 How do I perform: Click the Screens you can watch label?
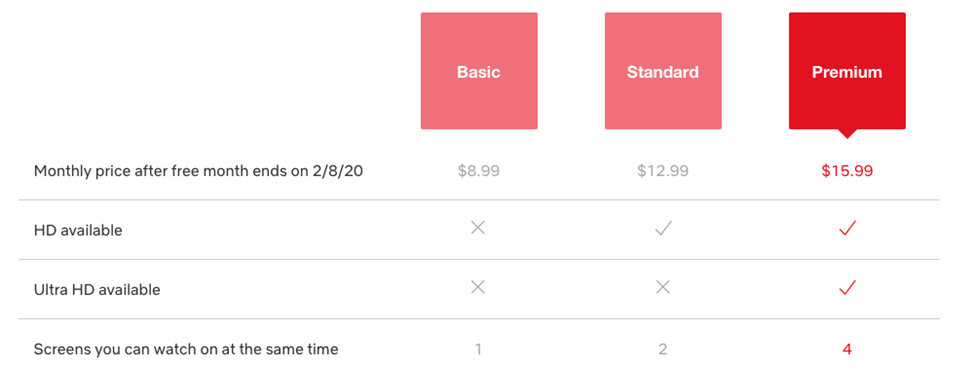[x=186, y=350]
